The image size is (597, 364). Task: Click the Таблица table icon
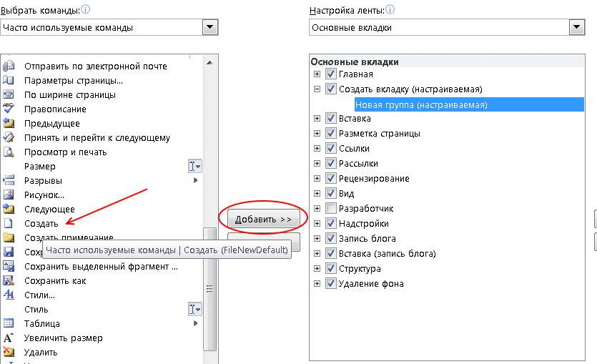pyautogui.click(x=9, y=323)
